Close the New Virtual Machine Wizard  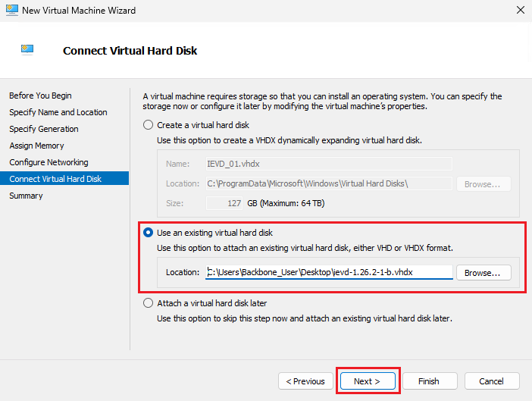(521, 10)
